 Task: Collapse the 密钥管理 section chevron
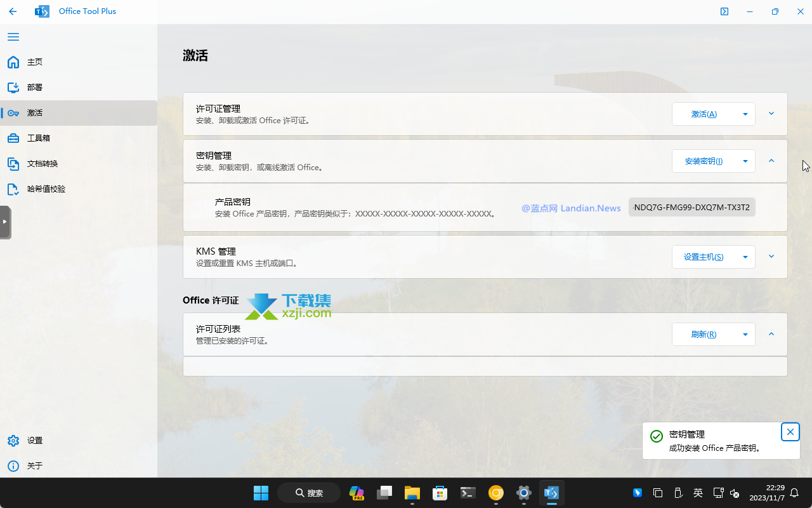(771, 161)
